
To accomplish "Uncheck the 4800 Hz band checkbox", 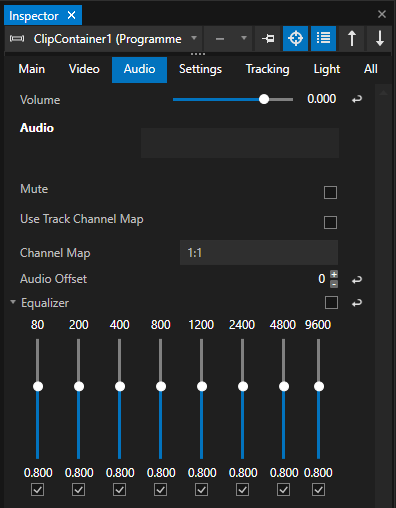I will 283,490.
